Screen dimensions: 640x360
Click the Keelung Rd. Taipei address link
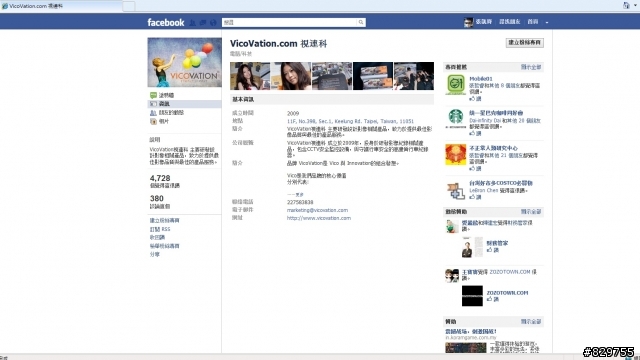click(350, 121)
